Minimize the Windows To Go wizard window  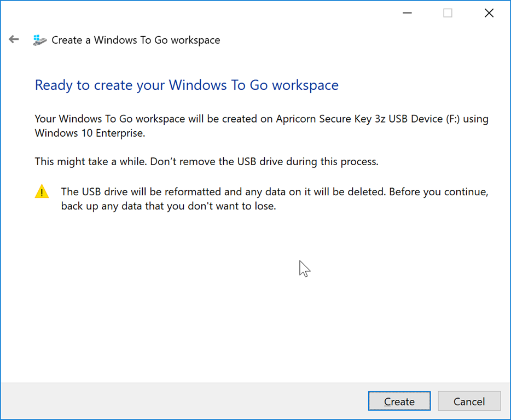tap(407, 13)
